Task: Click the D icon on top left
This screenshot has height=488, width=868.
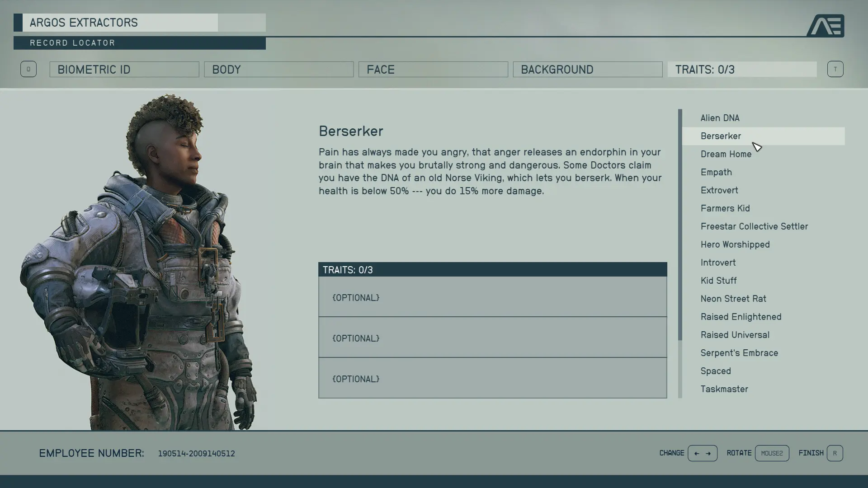Action: point(28,69)
